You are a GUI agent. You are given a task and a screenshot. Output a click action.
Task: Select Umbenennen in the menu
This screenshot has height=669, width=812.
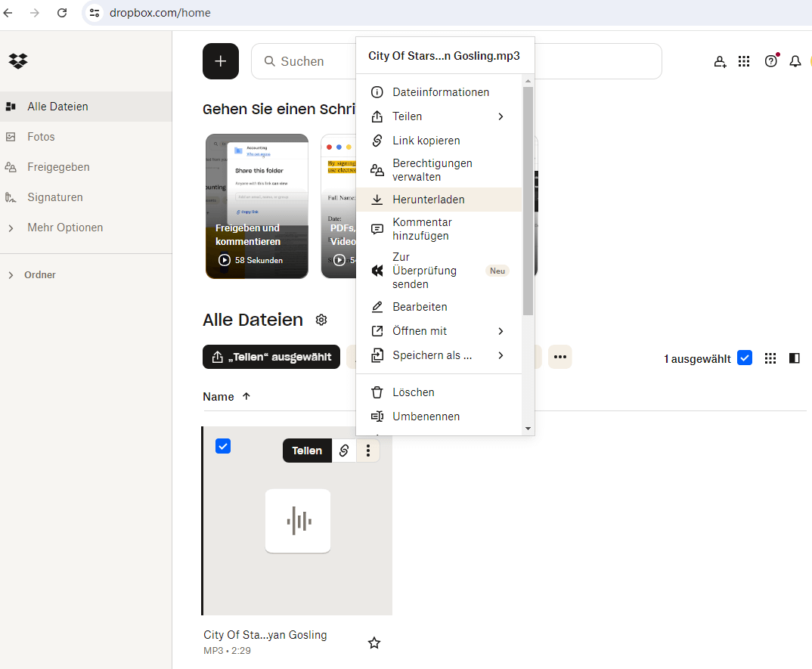pos(439,417)
